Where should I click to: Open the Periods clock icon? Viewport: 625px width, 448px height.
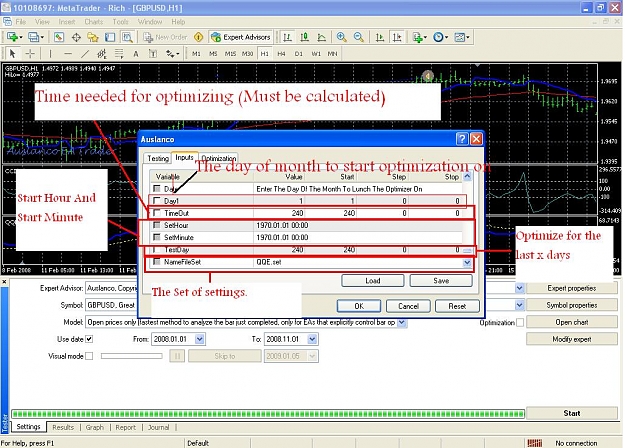click(x=440, y=37)
